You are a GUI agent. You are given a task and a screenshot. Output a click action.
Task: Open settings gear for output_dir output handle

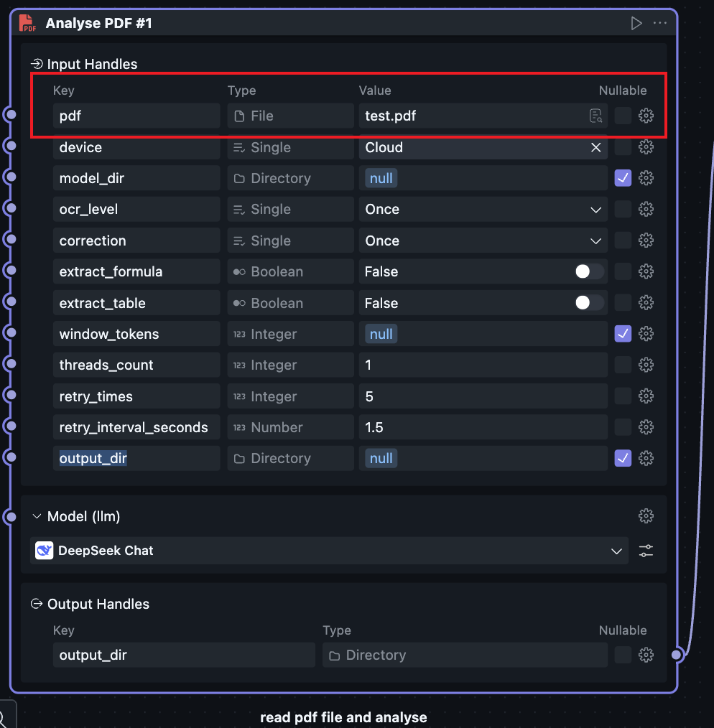point(646,655)
